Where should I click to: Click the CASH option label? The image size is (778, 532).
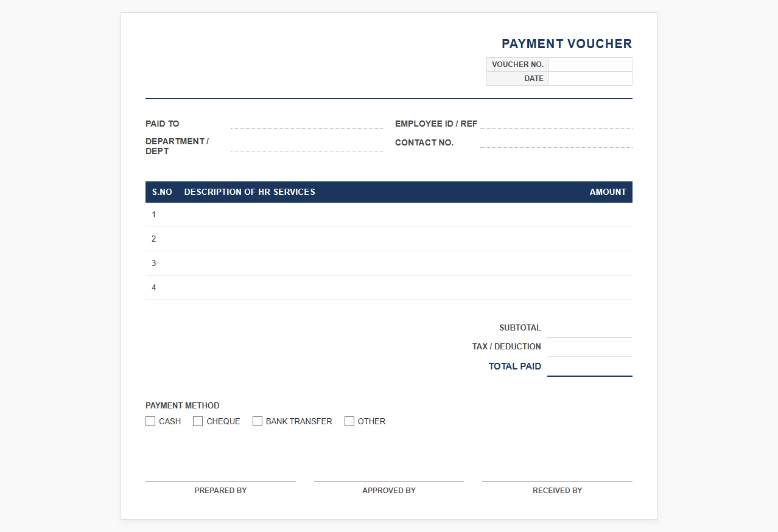tap(170, 421)
